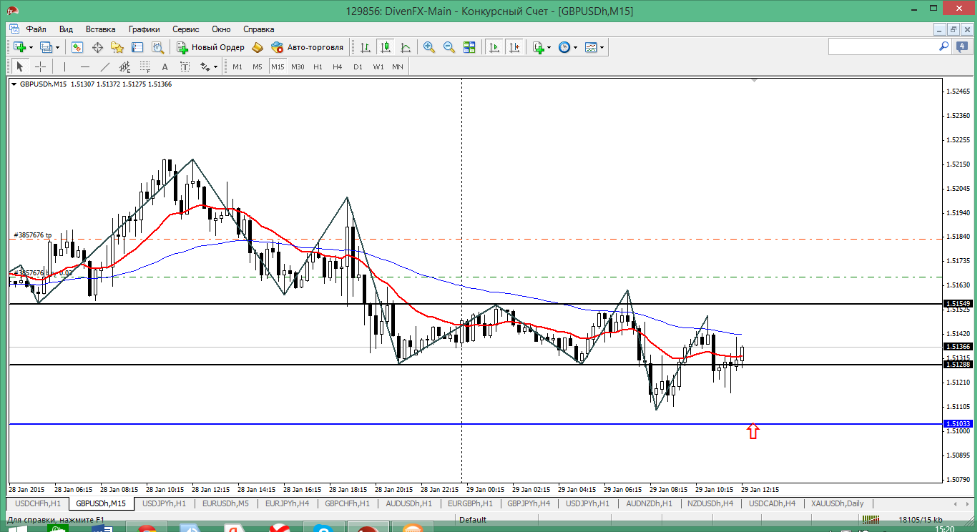Zoom out of the chart
The image size is (980, 532).
449,47
